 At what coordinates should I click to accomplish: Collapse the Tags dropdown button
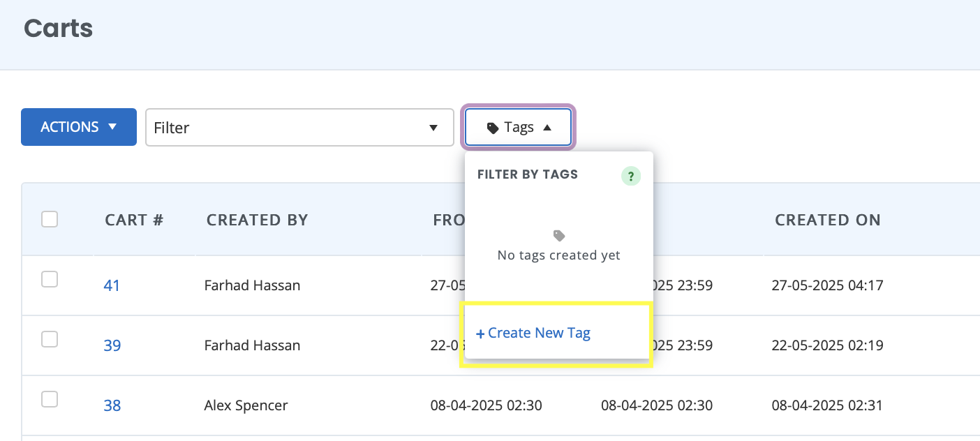[x=519, y=127]
